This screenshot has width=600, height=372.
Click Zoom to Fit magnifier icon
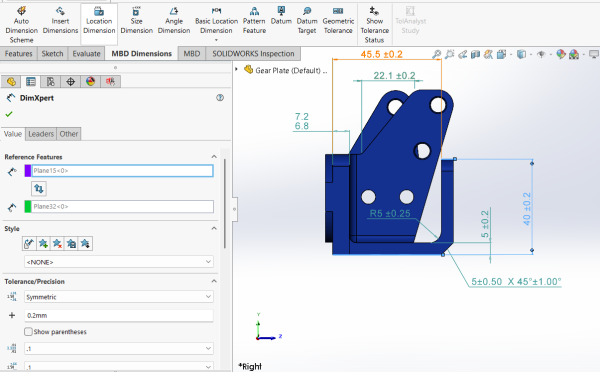click(x=436, y=54)
